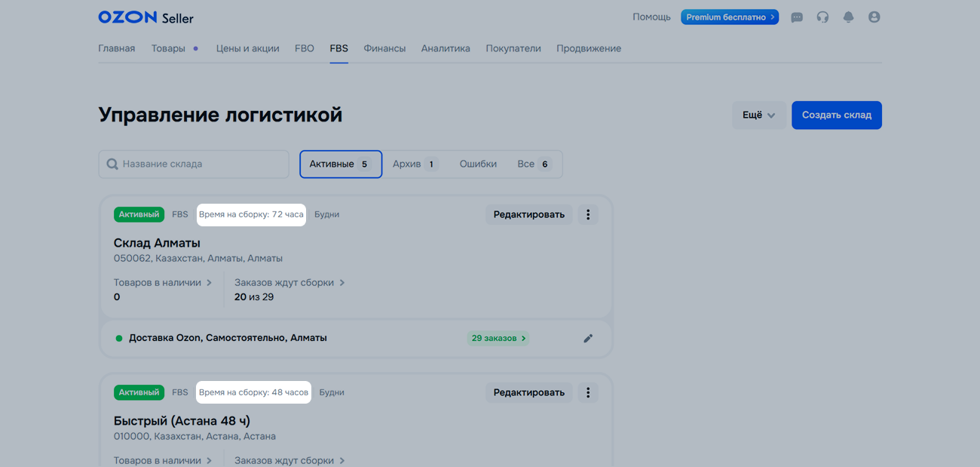Click Premium бесплатно banner button
The image size is (980, 467).
click(x=729, y=17)
